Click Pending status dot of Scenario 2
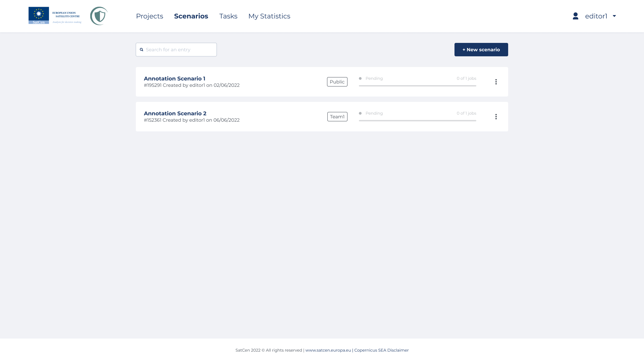This screenshot has width=644, height=362. (x=360, y=113)
